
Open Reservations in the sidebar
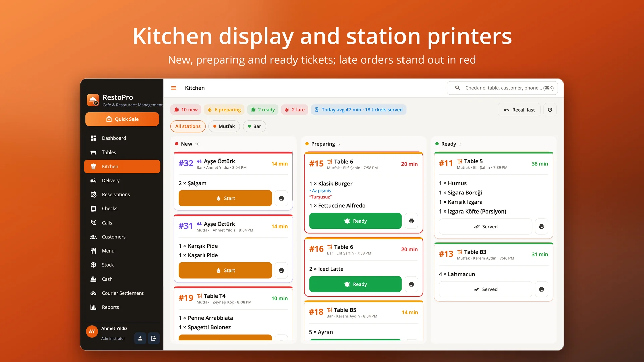[x=122, y=194]
